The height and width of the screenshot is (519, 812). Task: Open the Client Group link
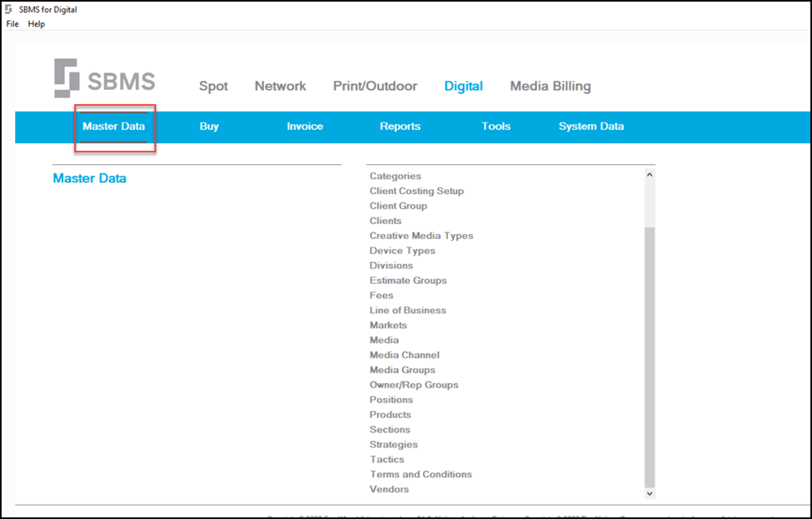(398, 206)
